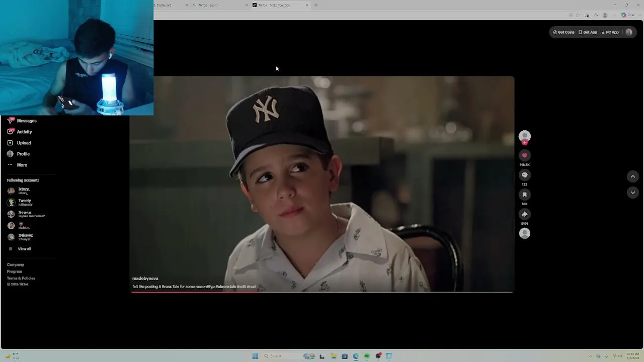Open Windows Start menu
Image resolution: width=644 pixels, height=362 pixels.
255,356
